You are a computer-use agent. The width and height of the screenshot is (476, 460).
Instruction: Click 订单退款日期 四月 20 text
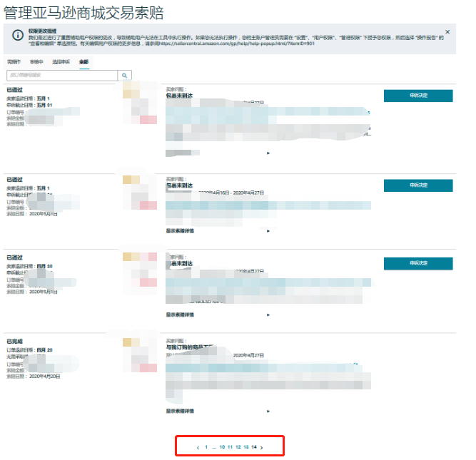[x=29, y=350]
